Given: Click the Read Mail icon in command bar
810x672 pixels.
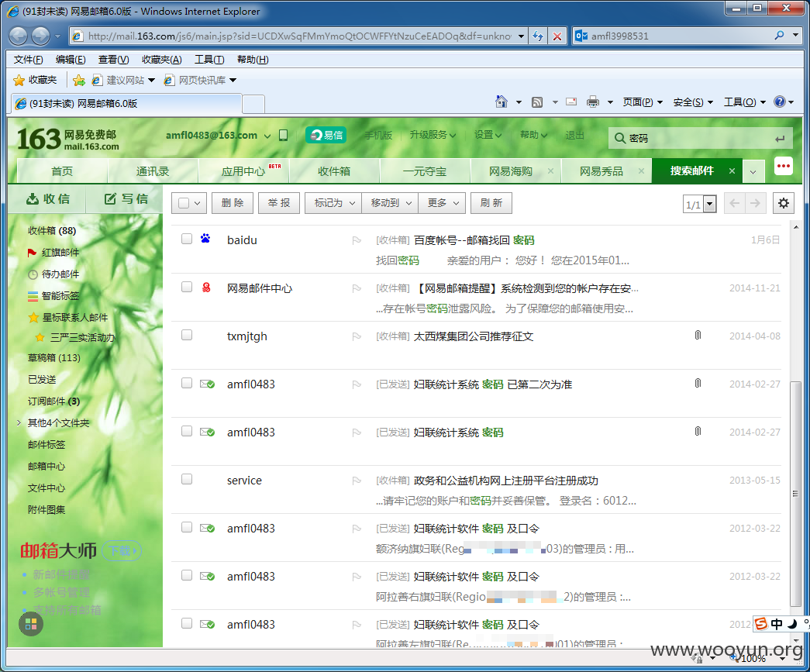Looking at the screenshot, I should tap(571, 102).
